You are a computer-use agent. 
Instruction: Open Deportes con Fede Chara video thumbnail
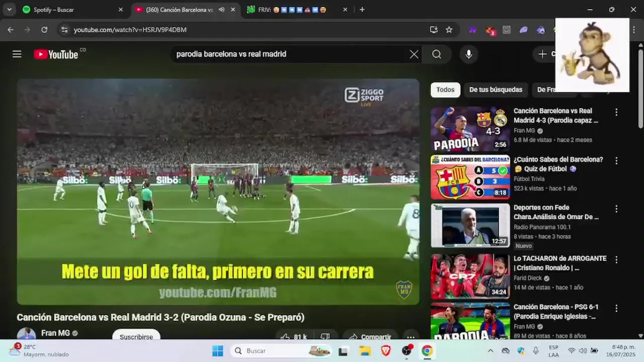click(470, 226)
